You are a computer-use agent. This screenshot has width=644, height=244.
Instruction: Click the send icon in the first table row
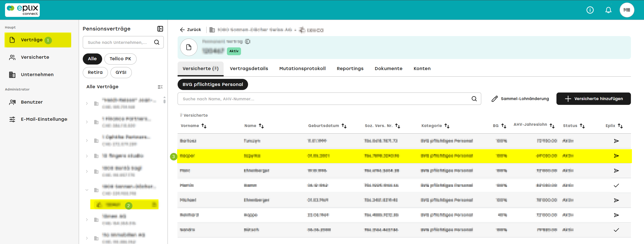(x=616, y=141)
